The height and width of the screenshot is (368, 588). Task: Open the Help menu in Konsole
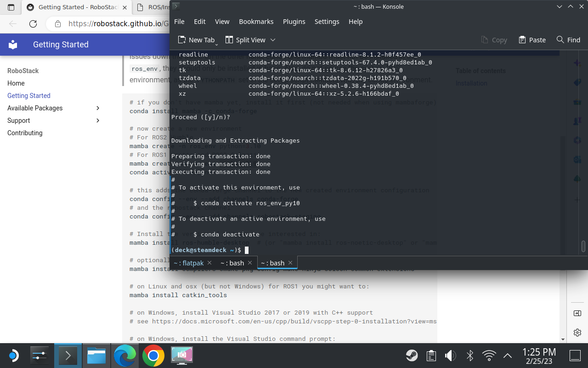click(356, 22)
